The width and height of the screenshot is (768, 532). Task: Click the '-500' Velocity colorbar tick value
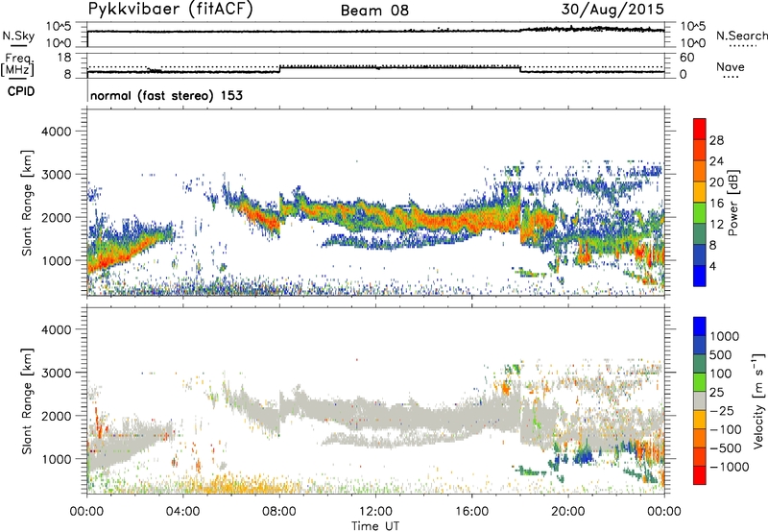tap(726, 447)
